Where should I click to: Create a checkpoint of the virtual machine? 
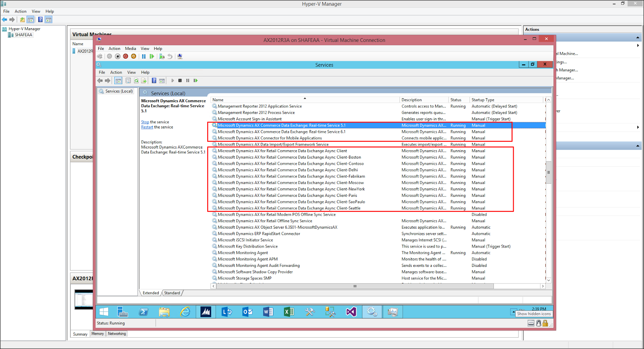pyautogui.click(x=162, y=56)
